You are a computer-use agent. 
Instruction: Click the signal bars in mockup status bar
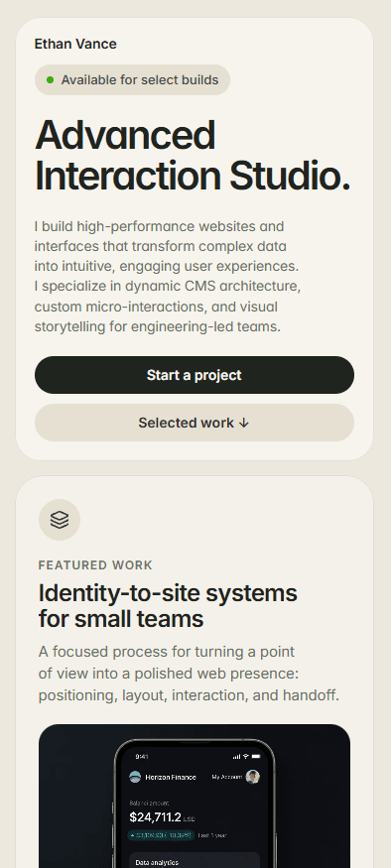coord(237,756)
